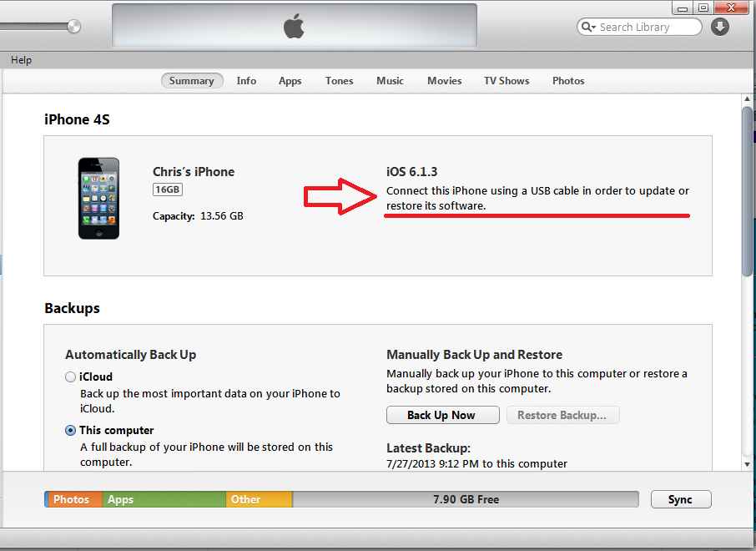This screenshot has height=551, width=756.
Task: Click the downloads arrow icon
Action: pos(719,27)
